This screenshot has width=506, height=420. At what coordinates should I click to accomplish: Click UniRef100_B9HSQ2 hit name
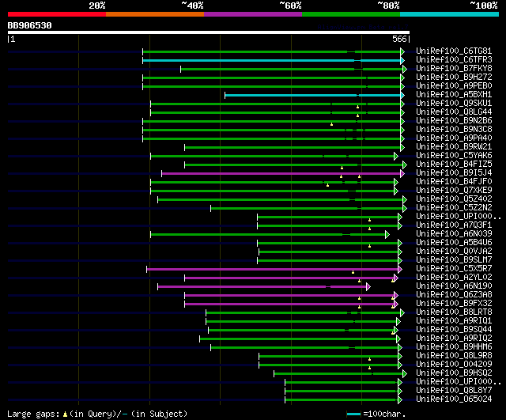454,373
